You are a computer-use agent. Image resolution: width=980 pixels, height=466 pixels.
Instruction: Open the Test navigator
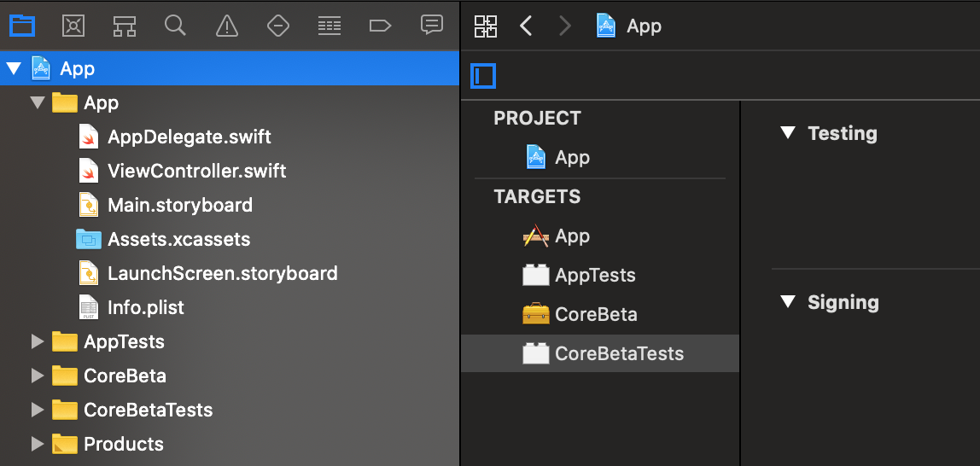point(278,26)
